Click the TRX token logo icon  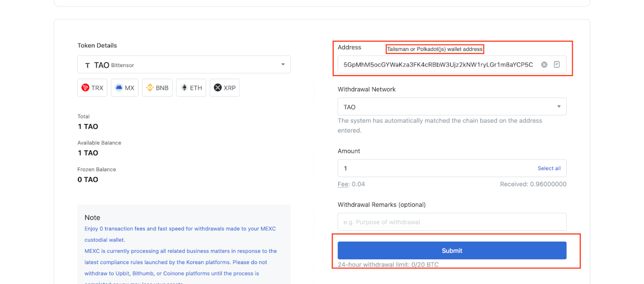(85, 88)
